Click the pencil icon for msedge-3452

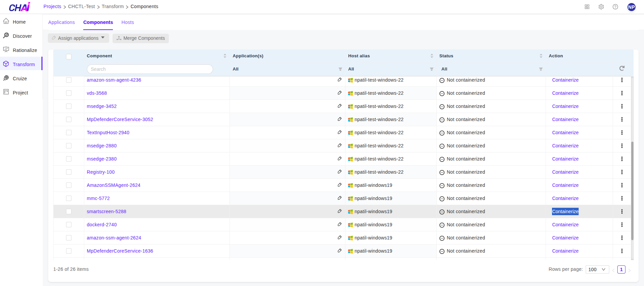(339, 106)
